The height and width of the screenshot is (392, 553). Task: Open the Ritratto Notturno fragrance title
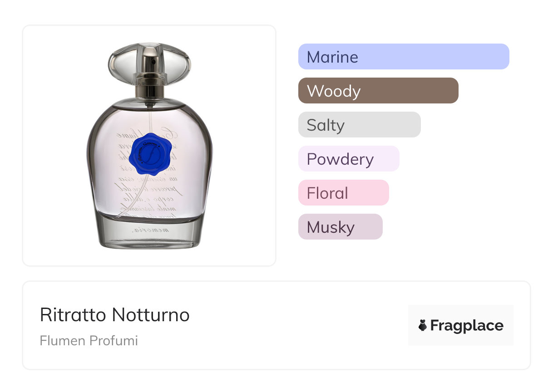click(114, 315)
